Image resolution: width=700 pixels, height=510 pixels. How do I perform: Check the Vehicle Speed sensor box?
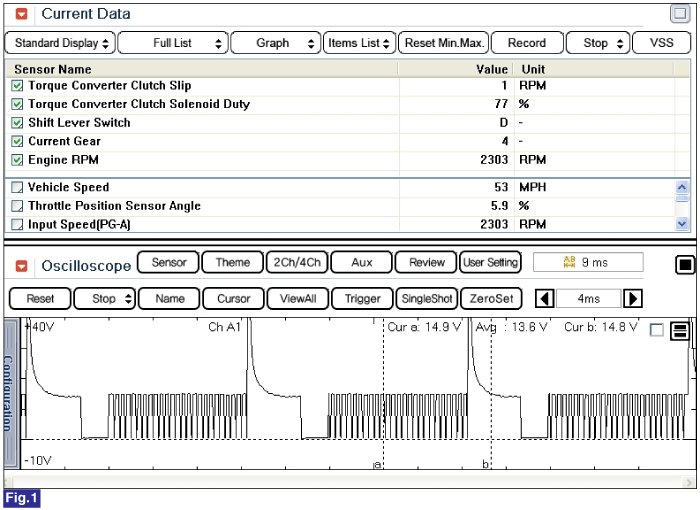17,187
